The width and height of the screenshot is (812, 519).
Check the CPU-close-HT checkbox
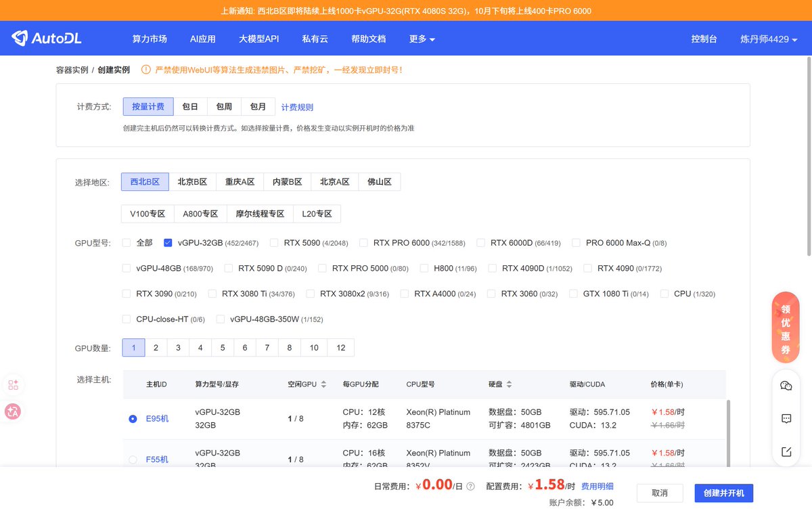click(x=127, y=319)
